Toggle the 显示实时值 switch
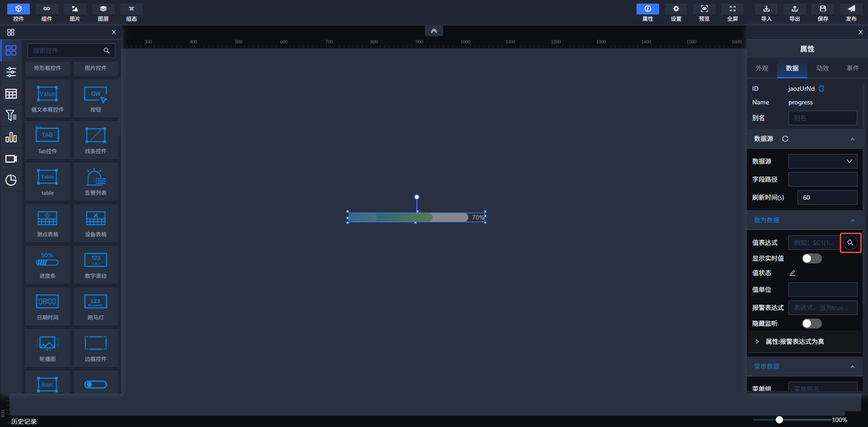 (811, 258)
